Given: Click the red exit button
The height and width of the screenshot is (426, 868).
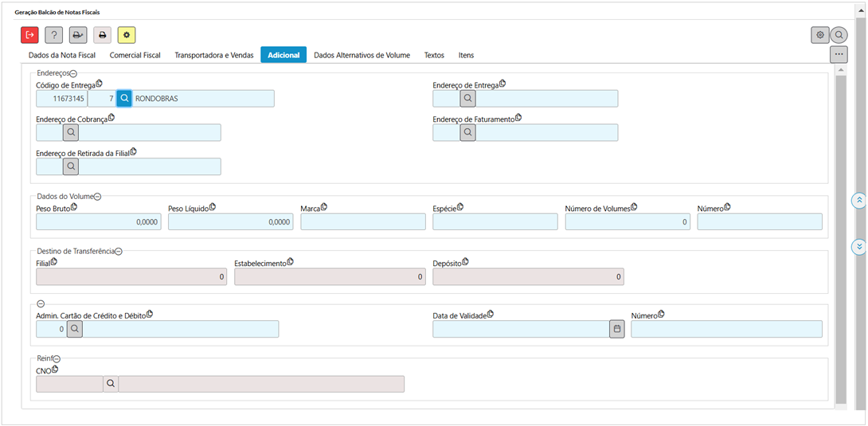Looking at the screenshot, I should (x=29, y=35).
